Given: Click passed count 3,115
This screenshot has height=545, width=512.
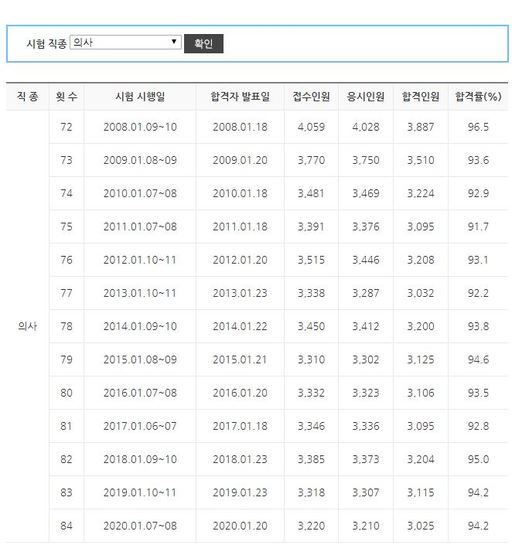Looking at the screenshot, I should coord(421,493).
